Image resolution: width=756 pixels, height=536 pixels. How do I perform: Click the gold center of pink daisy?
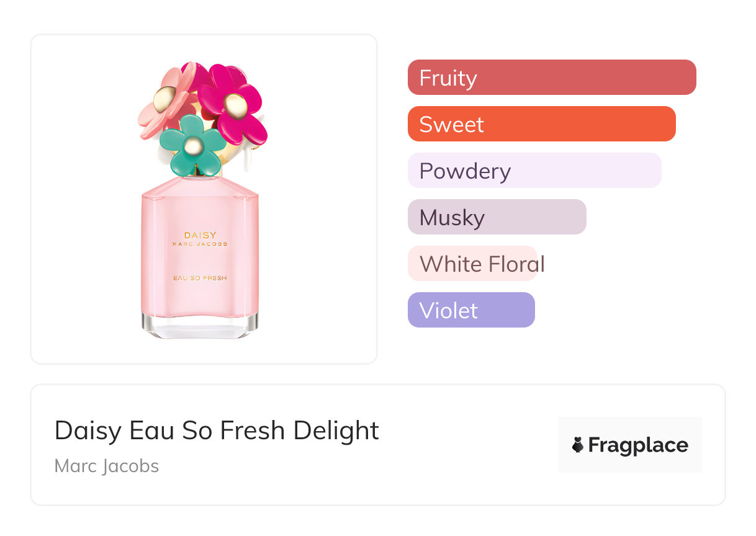(165, 99)
